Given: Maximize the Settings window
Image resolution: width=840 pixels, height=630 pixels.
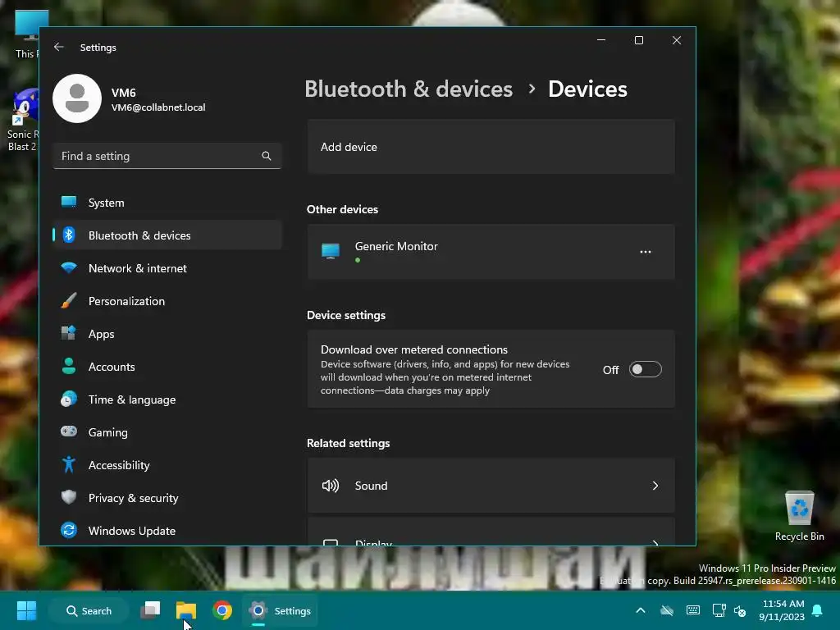Looking at the screenshot, I should (638, 40).
